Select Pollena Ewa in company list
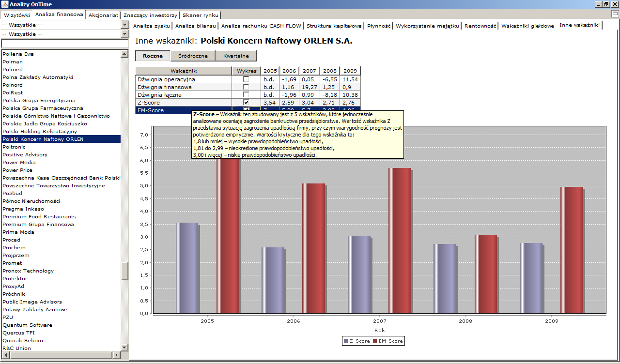This screenshot has height=364, width=620. click(61, 54)
